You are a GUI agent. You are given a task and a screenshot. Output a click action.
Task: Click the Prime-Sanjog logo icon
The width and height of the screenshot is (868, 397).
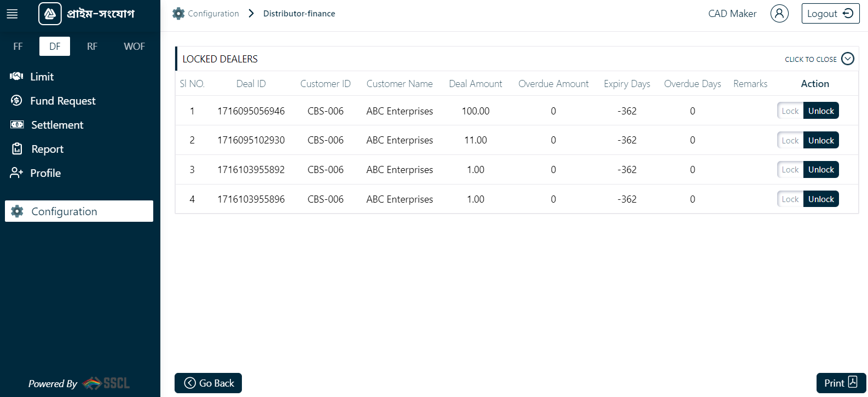pos(50,14)
